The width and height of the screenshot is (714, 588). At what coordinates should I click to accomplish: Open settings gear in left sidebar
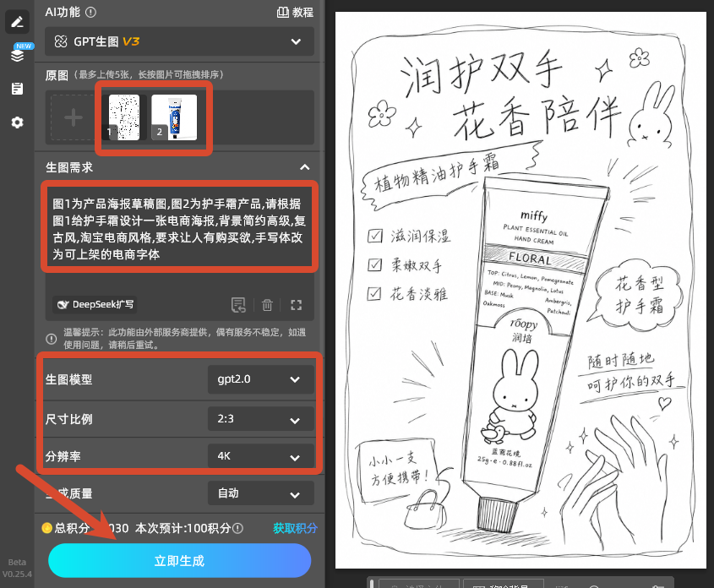click(17, 122)
